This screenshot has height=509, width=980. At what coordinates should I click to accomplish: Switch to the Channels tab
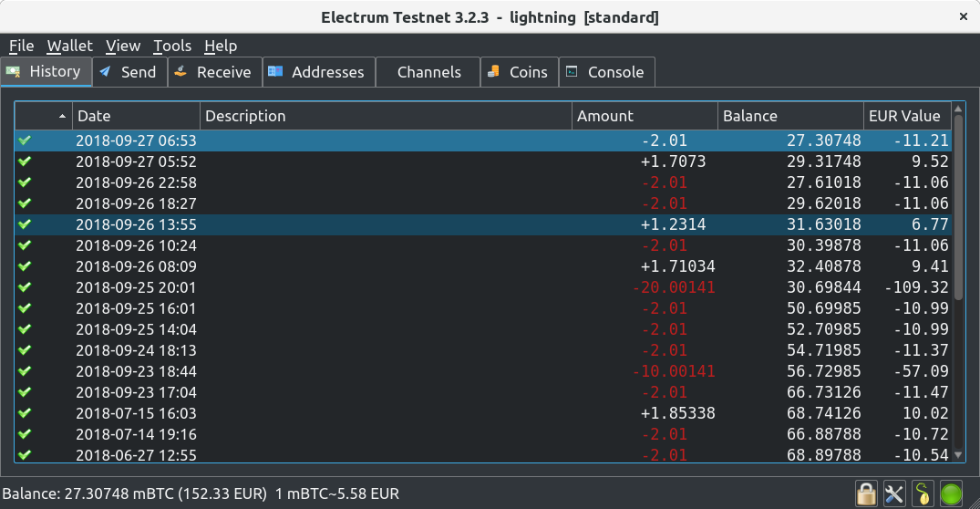428,72
